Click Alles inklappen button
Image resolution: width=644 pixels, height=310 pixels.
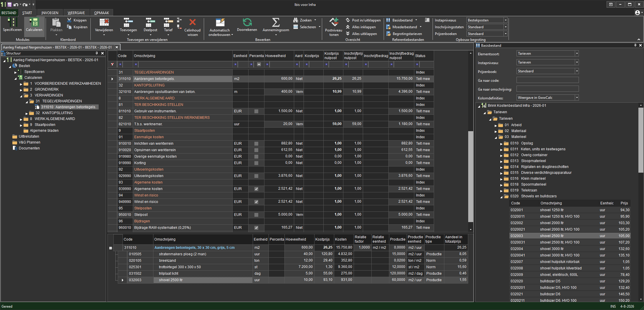(x=361, y=27)
